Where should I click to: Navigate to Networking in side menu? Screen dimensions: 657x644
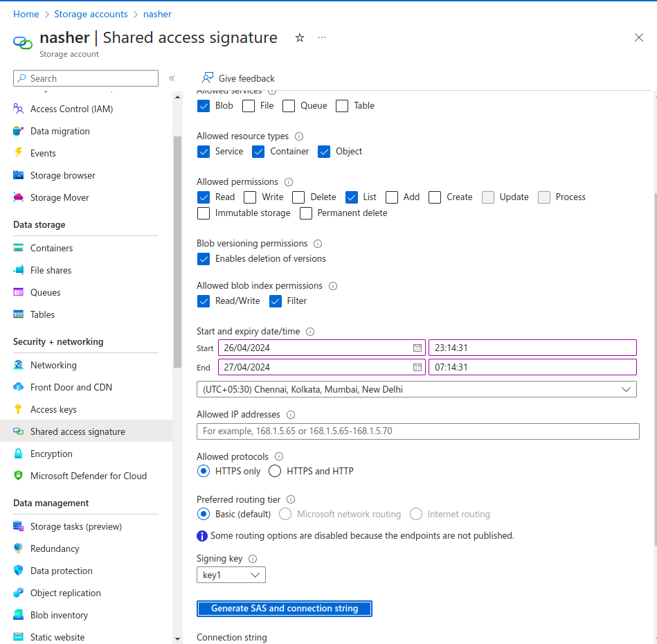pos(53,365)
